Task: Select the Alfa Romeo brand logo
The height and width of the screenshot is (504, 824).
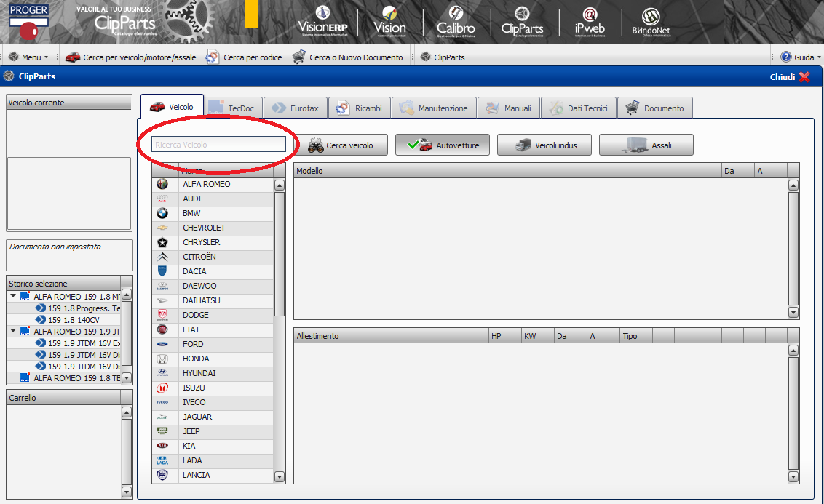Action: pos(162,184)
